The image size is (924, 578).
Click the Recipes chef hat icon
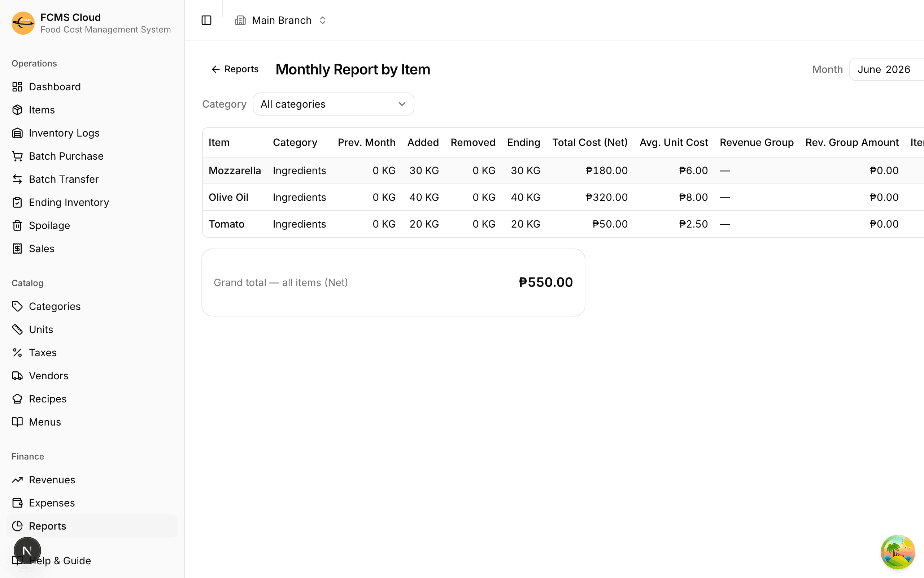[x=17, y=399]
